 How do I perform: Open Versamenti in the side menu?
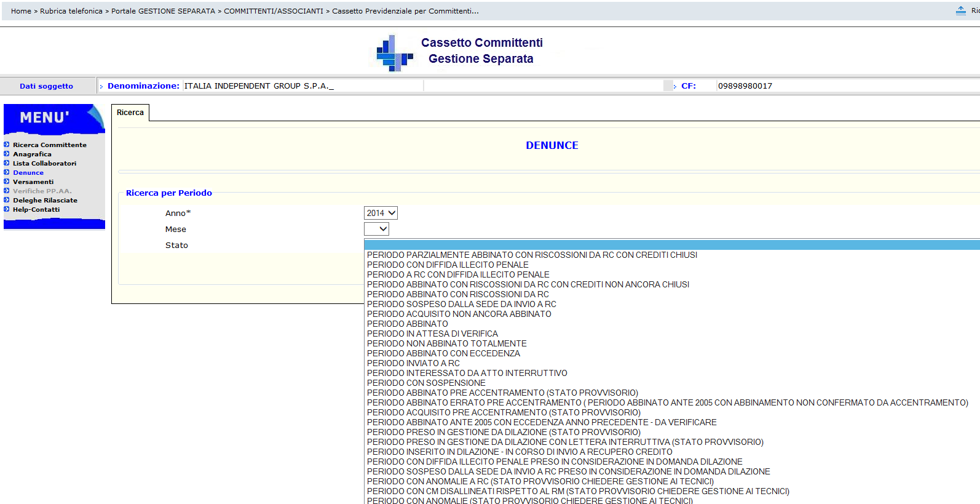coord(33,182)
